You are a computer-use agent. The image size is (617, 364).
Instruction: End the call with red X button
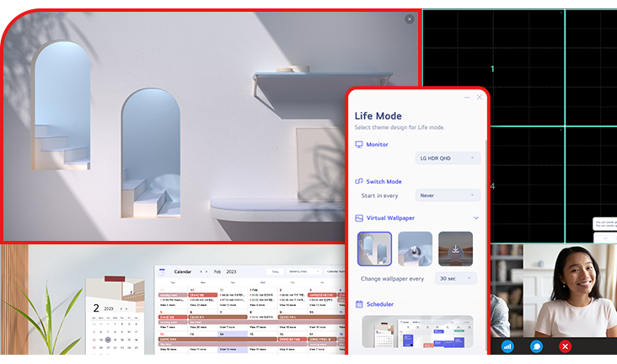coord(566,346)
